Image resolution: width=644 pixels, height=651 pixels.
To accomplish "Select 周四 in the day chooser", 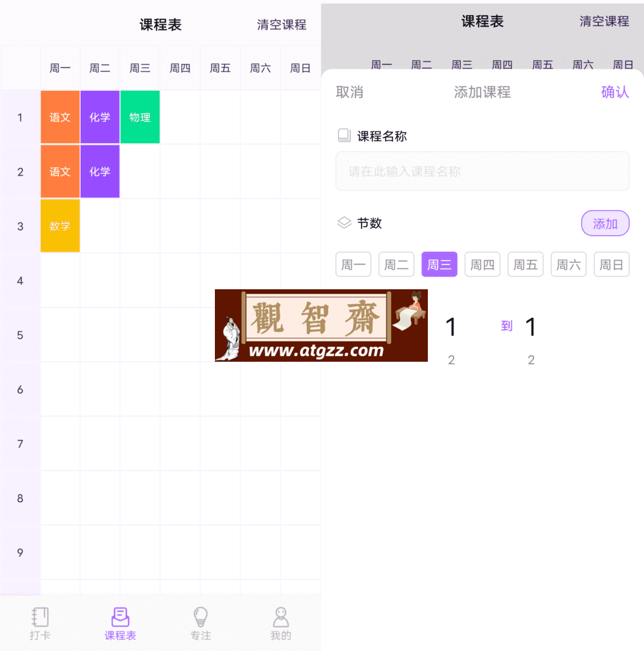I will point(482,264).
